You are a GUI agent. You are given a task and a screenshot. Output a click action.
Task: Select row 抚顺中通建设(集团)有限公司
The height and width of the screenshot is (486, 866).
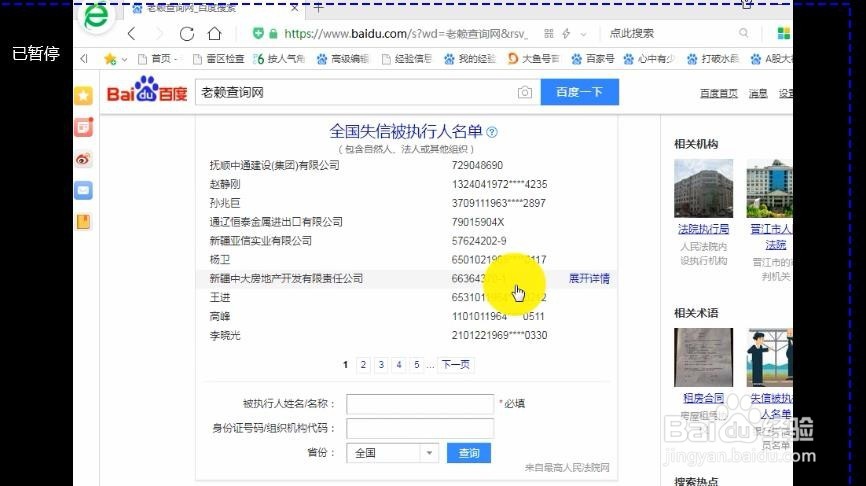click(x=406, y=165)
